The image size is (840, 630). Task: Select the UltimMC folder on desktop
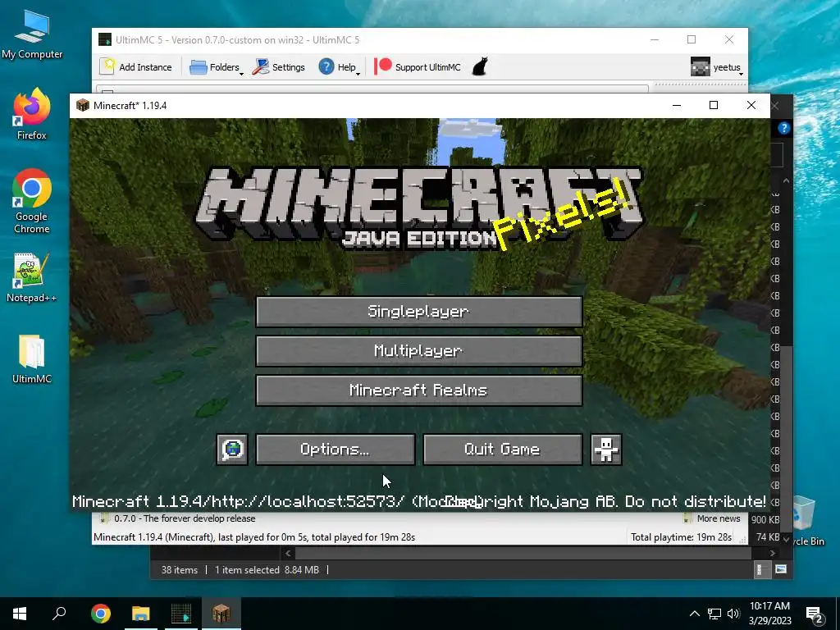point(32,359)
